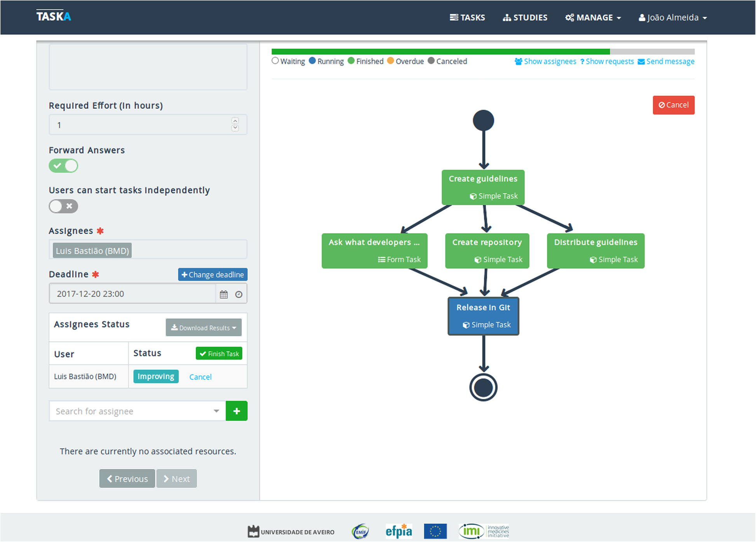Click the question mark icon beside Show requests
The image size is (756, 542).
point(582,61)
